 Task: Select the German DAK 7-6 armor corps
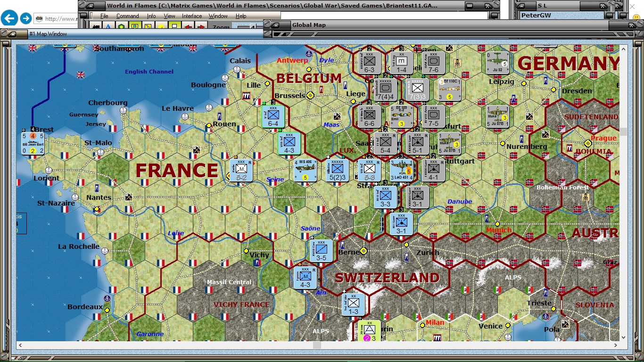pyautogui.click(x=433, y=63)
